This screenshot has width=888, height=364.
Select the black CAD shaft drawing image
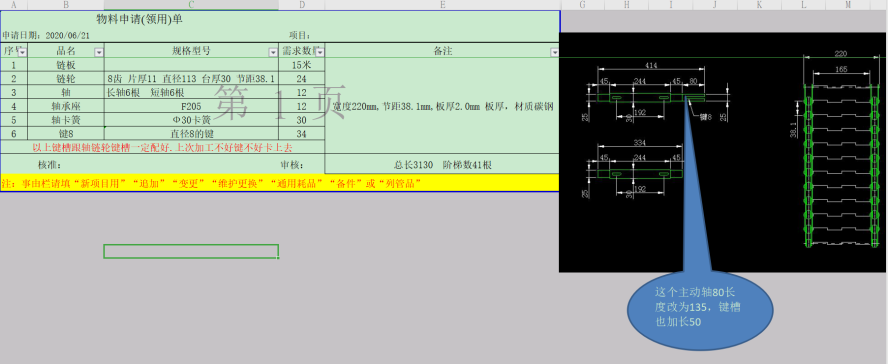coord(723,152)
